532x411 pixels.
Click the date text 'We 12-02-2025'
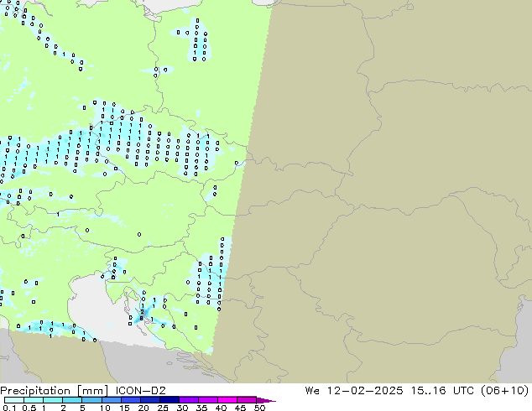coord(354,391)
